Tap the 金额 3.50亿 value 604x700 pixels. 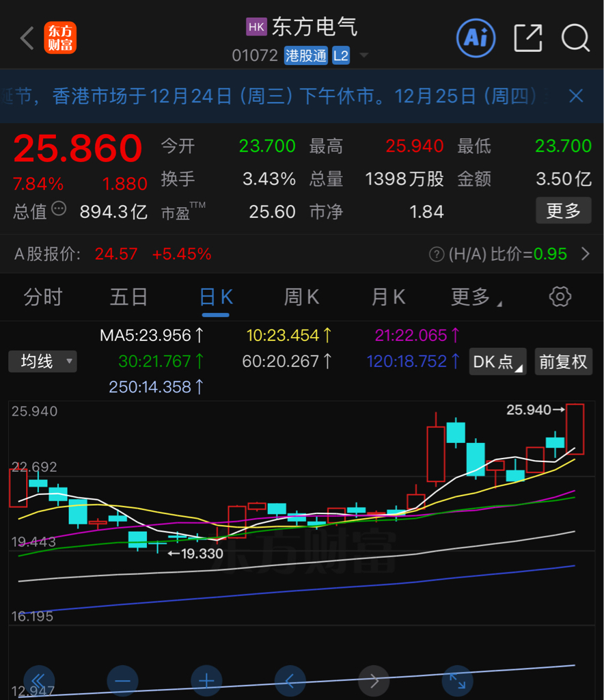pos(564,179)
